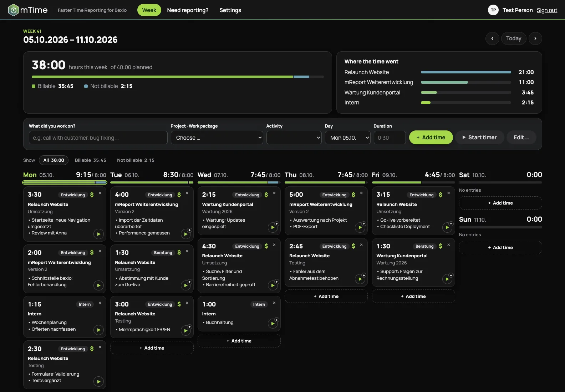Viewport: 565px width, 392px height.
Task: Click the mTime logo icon
Action: [13, 10]
